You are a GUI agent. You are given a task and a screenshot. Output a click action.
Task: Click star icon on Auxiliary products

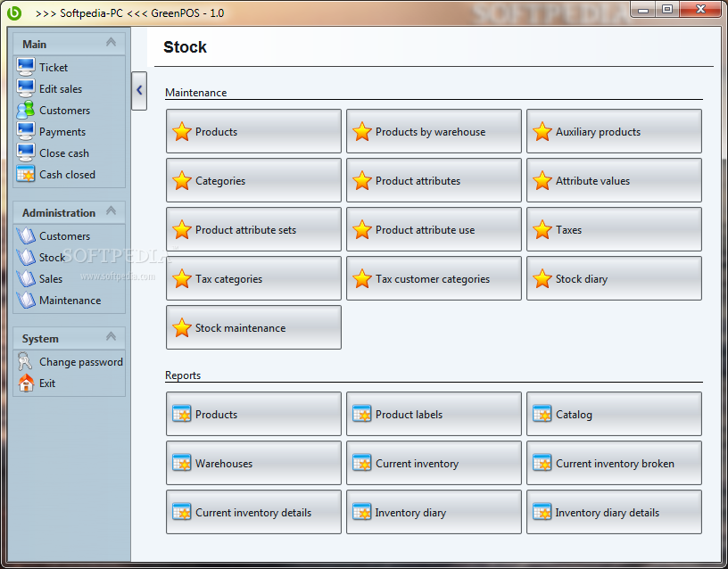pos(542,132)
